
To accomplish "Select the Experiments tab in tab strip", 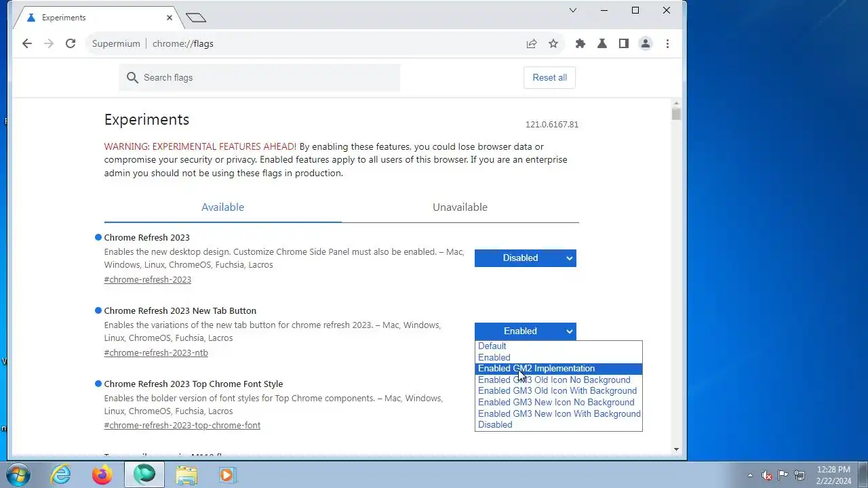I will pos(99,18).
